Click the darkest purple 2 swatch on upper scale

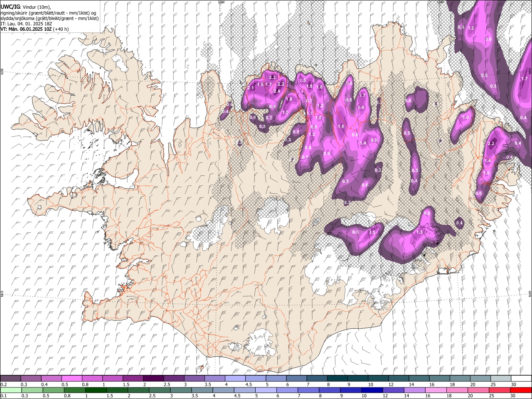(x=153, y=378)
